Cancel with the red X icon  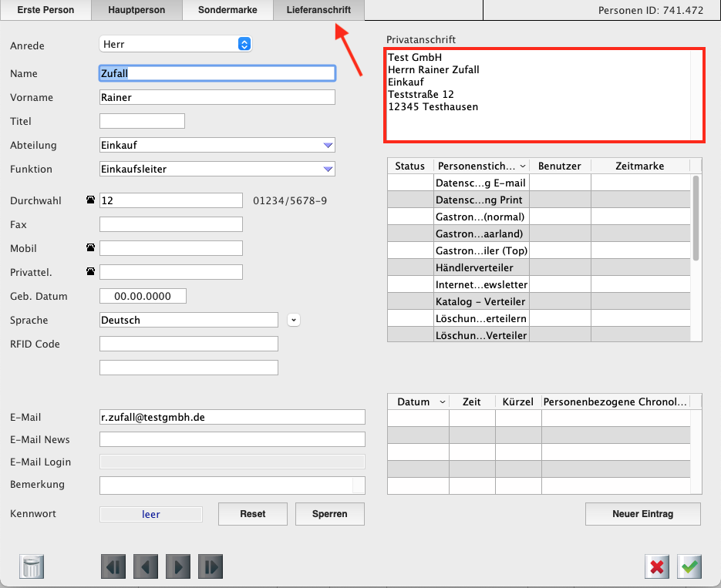(x=657, y=567)
